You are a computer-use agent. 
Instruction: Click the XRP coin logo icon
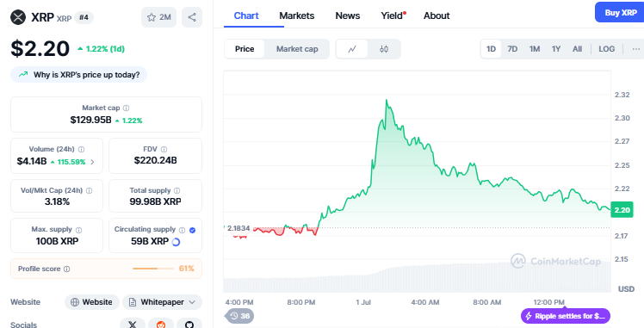click(18, 17)
